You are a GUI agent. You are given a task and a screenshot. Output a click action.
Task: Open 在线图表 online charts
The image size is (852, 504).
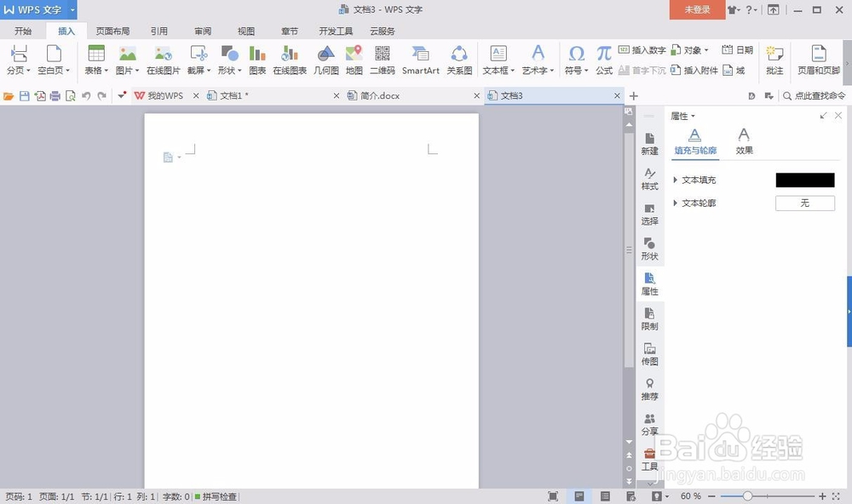pos(290,54)
